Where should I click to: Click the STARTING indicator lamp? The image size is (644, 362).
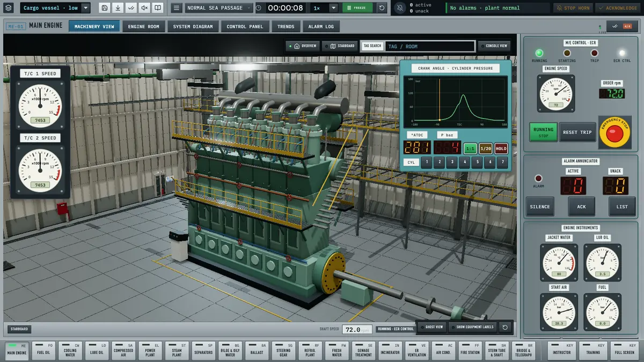point(567,53)
